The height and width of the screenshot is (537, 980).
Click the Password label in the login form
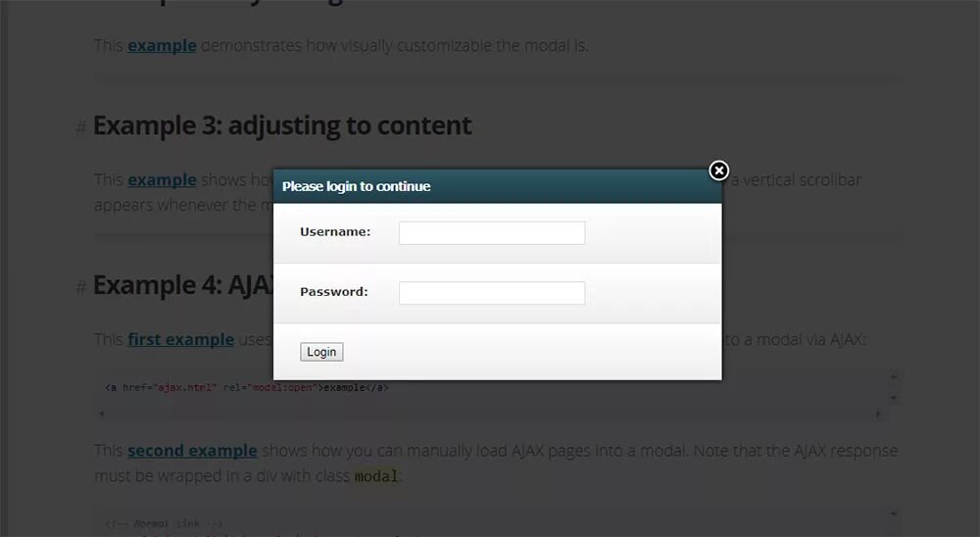coord(333,292)
